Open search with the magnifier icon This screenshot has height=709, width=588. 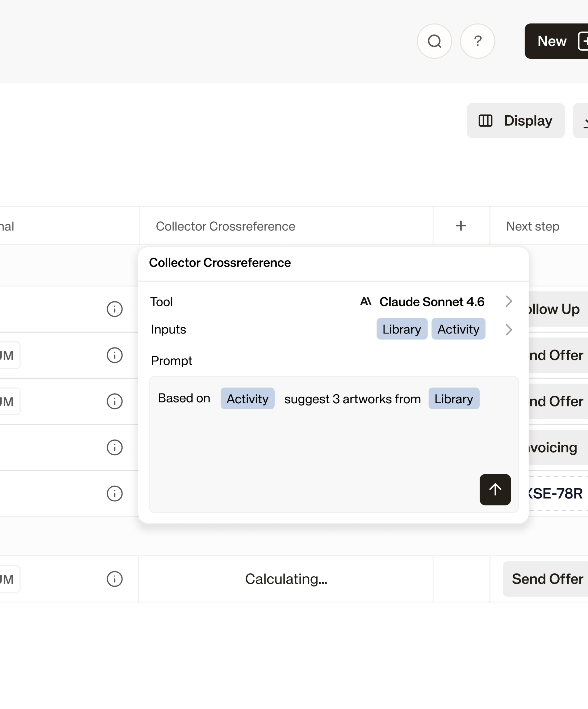tap(434, 41)
